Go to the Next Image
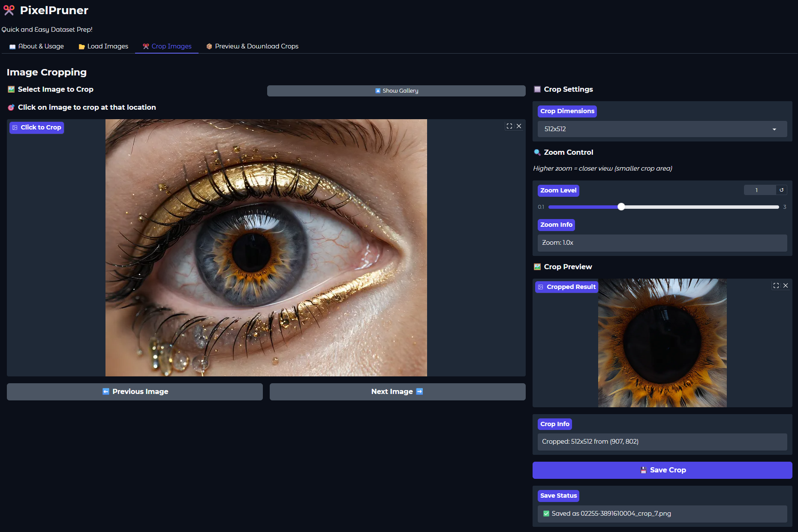The width and height of the screenshot is (798, 532). pos(397,391)
